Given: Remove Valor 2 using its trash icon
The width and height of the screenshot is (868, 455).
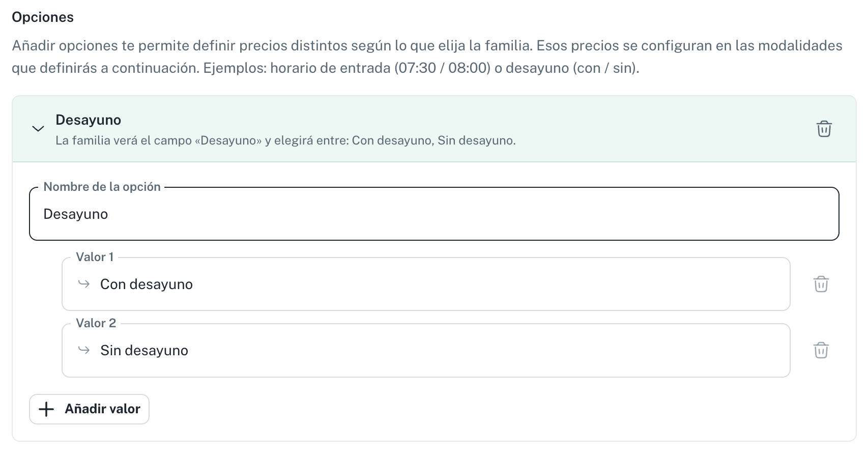Looking at the screenshot, I should coord(821,350).
